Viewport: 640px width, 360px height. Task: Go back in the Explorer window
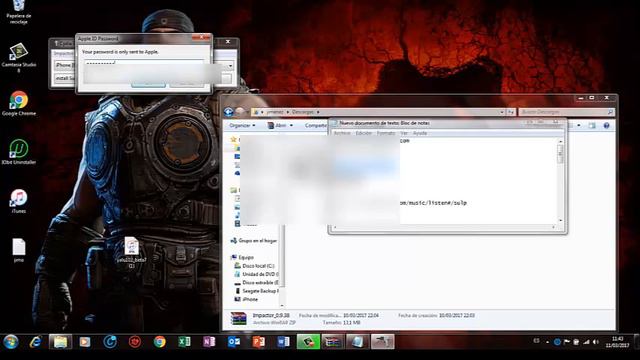(229, 112)
